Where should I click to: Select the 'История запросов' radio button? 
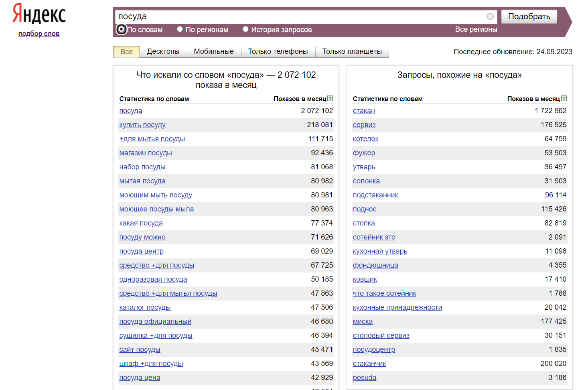click(x=245, y=29)
